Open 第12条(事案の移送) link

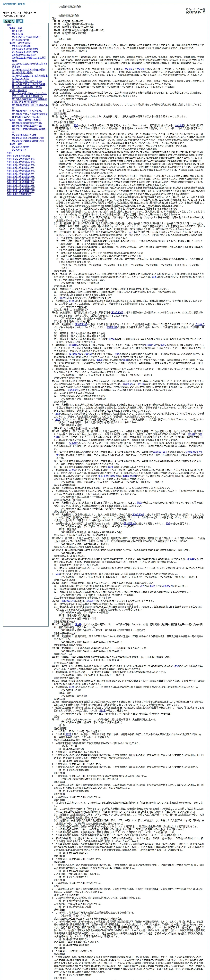click(22, 72)
